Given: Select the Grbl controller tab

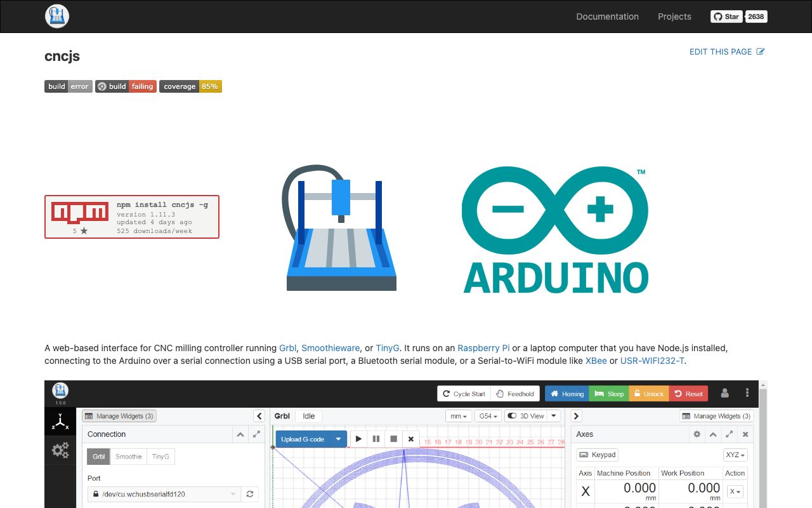Looking at the screenshot, I should [99, 457].
